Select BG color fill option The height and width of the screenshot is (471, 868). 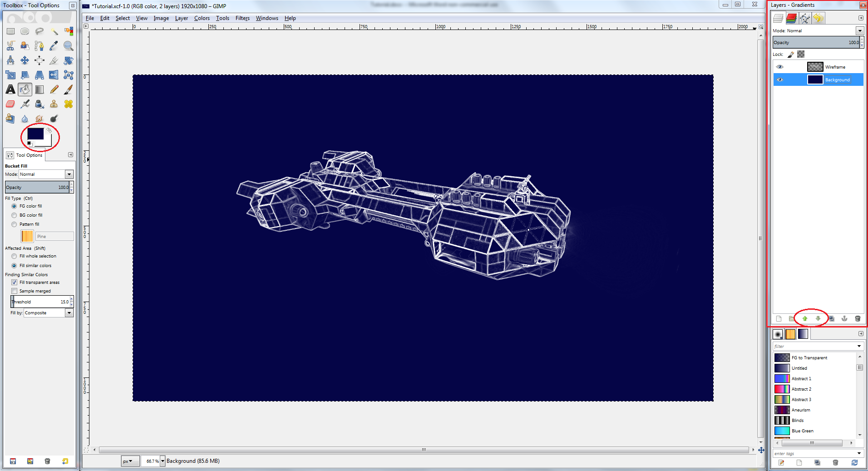click(15, 215)
